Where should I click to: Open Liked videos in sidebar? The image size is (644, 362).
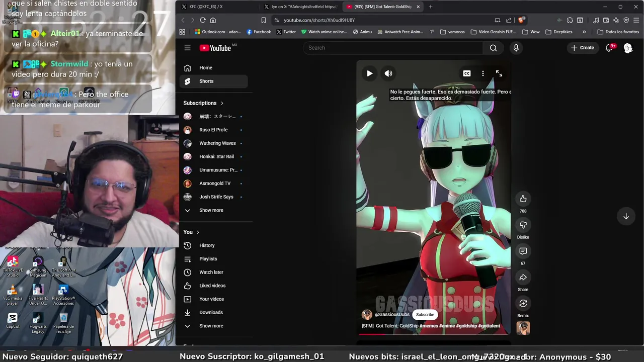pos(213,286)
